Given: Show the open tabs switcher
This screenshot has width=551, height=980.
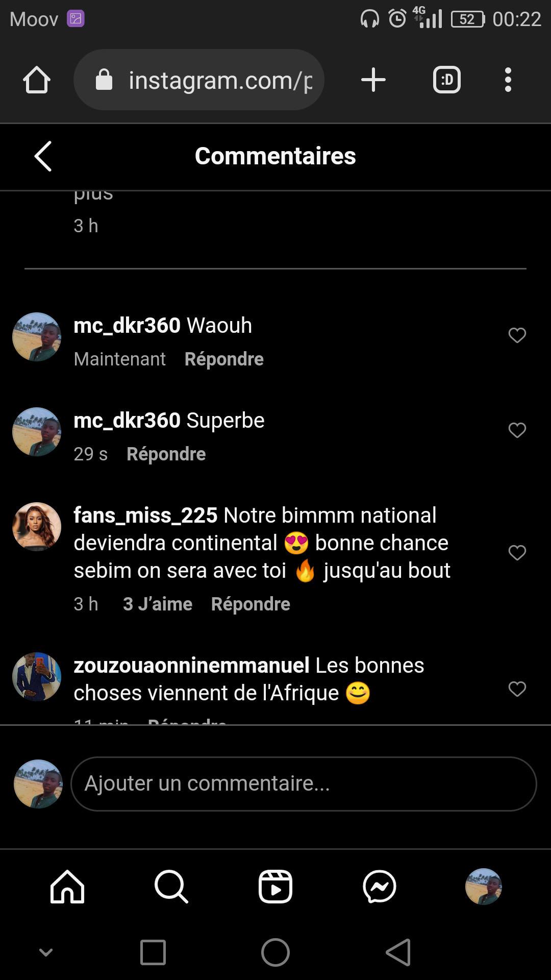Looking at the screenshot, I should [447, 80].
